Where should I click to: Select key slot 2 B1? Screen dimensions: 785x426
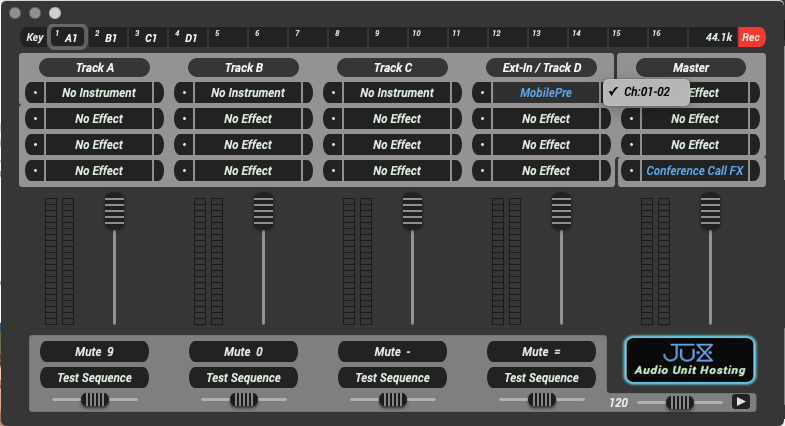pyautogui.click(x=108, y=37)
